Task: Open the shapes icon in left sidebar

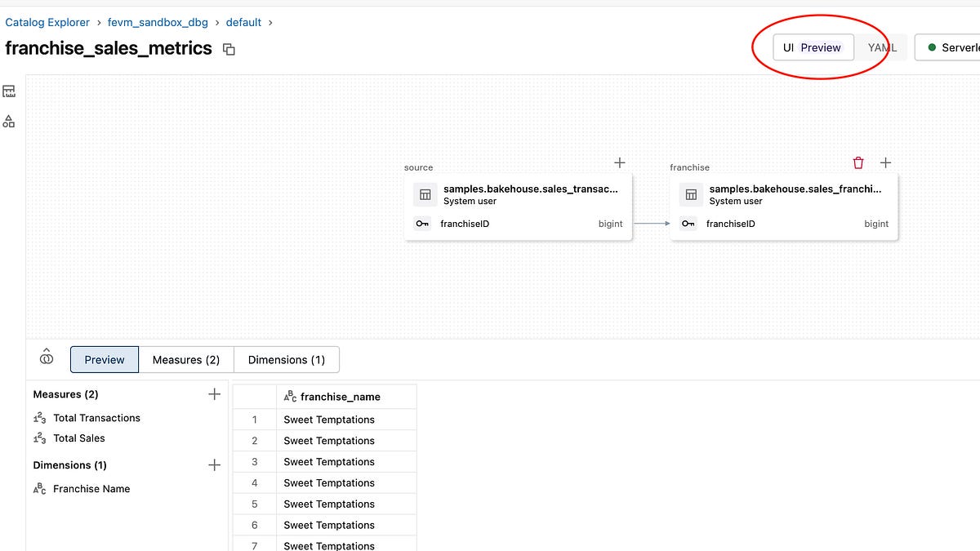Action: point(9,121)
